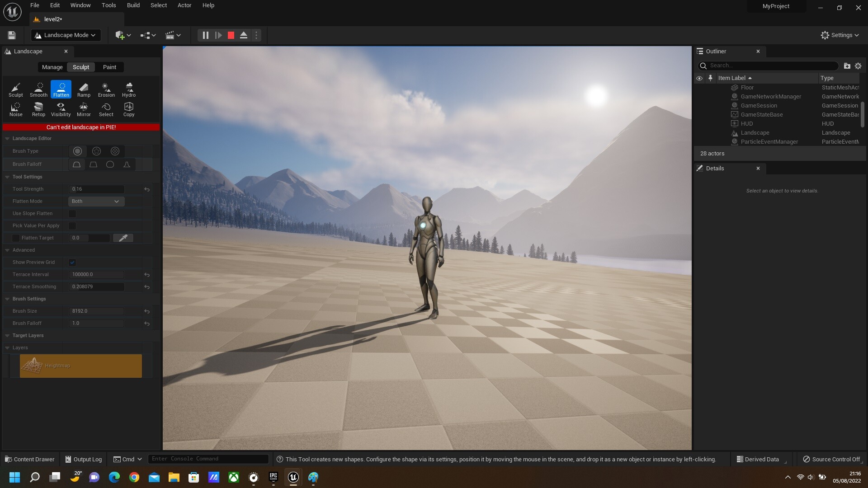The height and width of the screenshot is (488, 868).
Task: Open the Flatten Mode dropdown
Action: (96, 202)
